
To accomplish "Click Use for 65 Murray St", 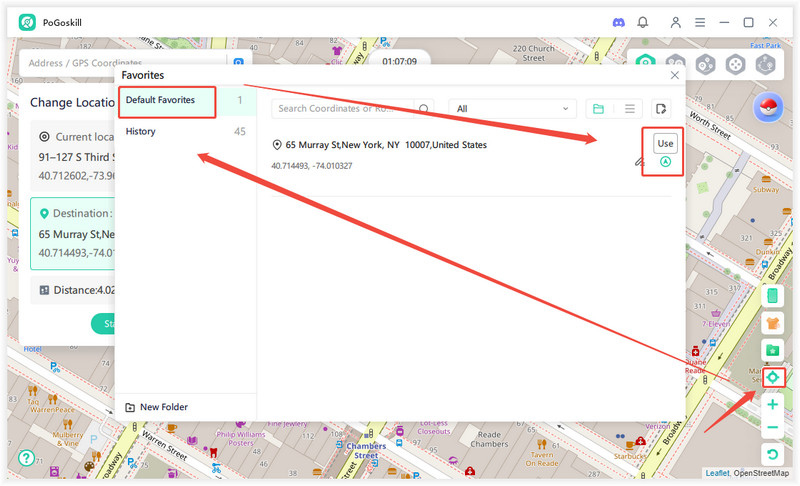I will coord(665,143).
